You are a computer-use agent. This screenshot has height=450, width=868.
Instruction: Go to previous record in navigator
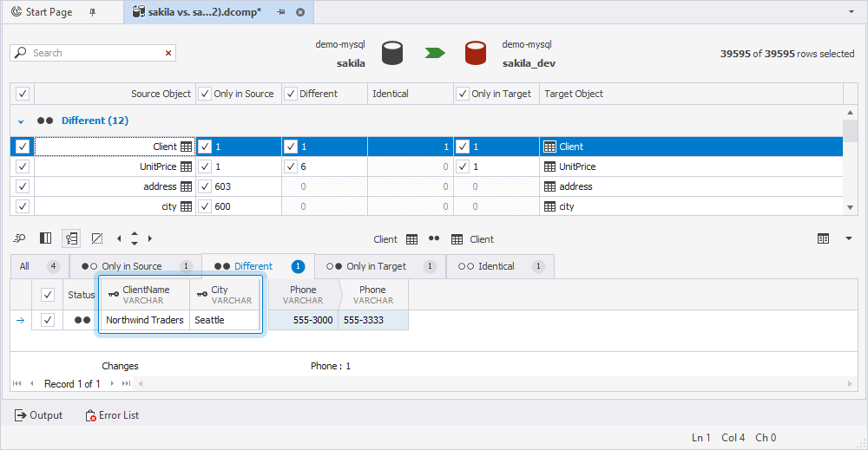tap(31, 383)
